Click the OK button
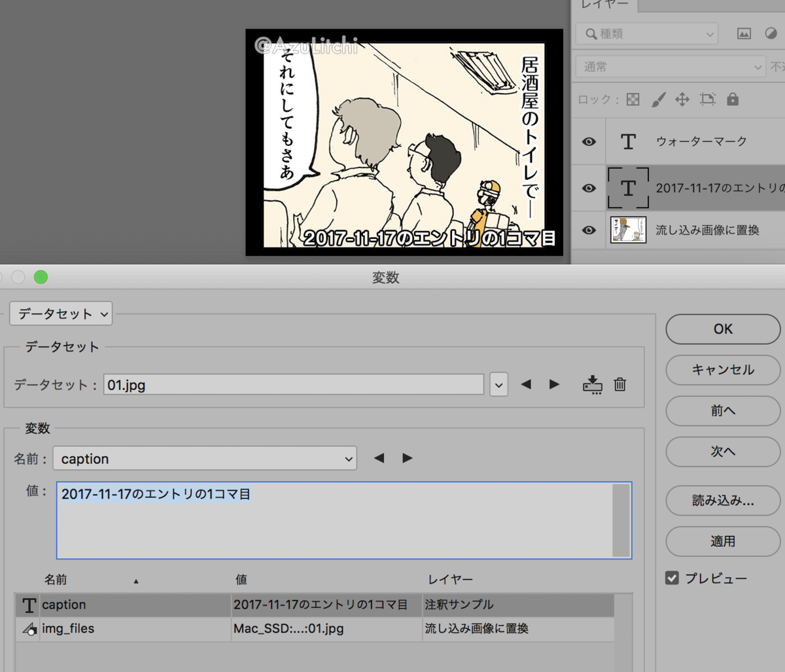Screen dimensions: 785x672 pos(723,329)
